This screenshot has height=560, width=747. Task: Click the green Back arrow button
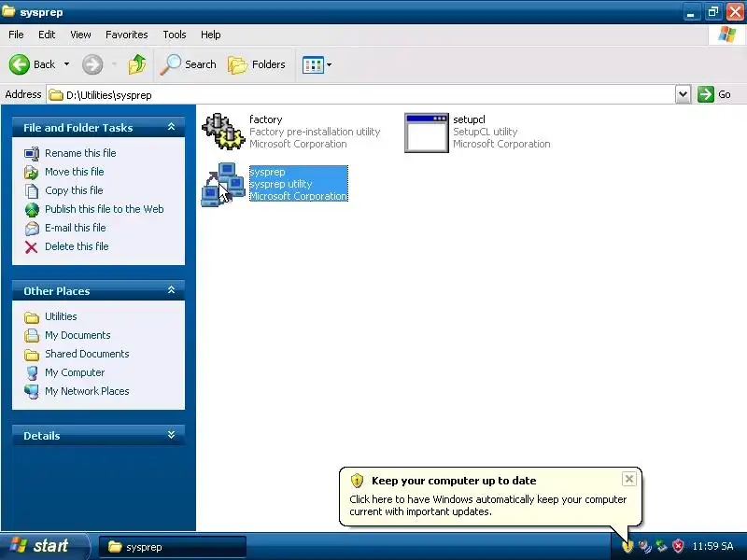(20, 64)
